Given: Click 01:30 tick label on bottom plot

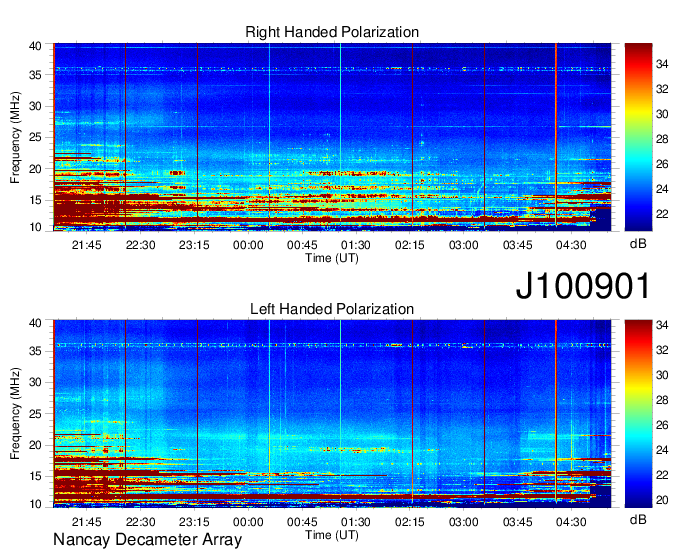Looking at the screenshot, I should 356,522.
